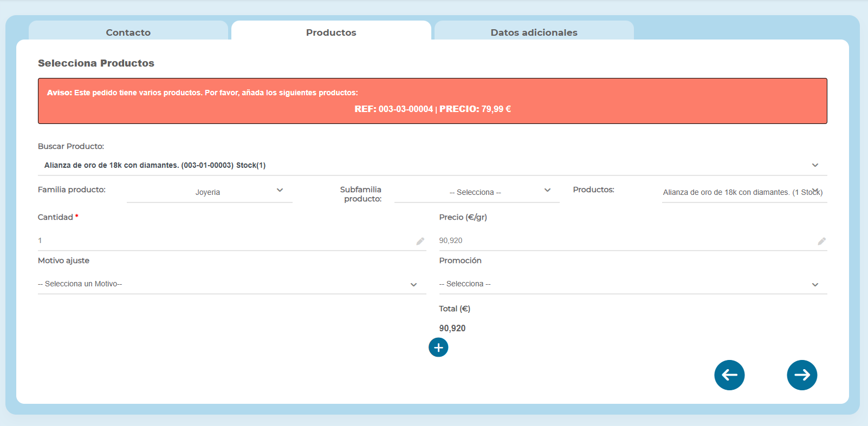Click the red Aviso warning banner
This screenshot has width=868, height=426.
pos(432,101)
